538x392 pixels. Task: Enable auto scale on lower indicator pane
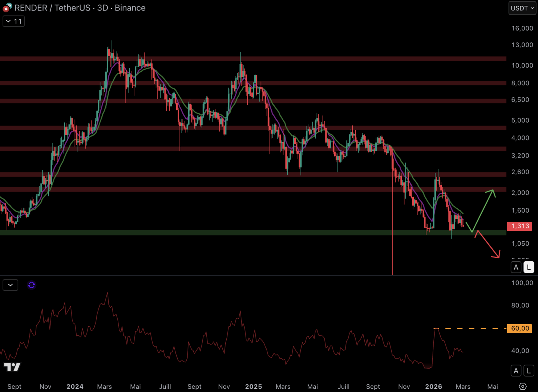click(x=516, y=371)
